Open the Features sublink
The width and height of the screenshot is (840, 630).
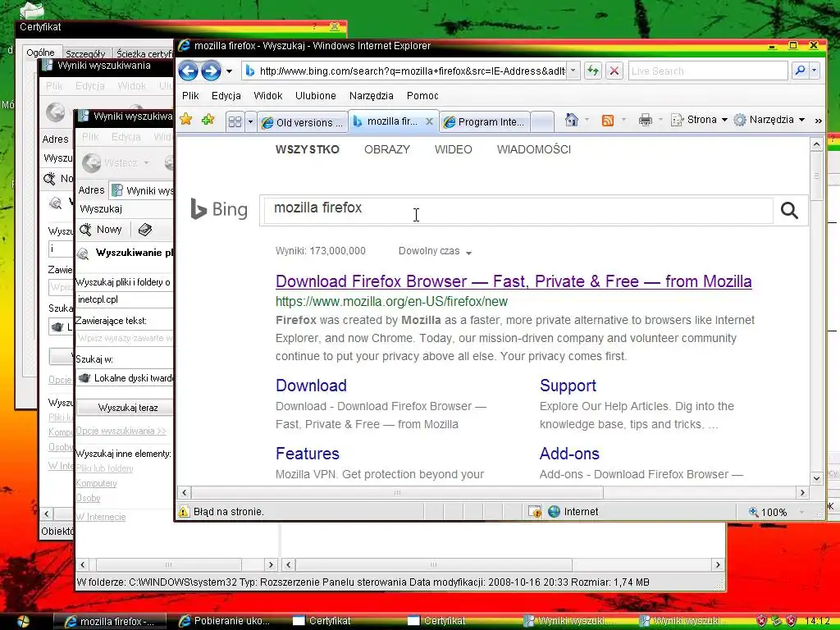pyautogui.click(x=308, y=453)
